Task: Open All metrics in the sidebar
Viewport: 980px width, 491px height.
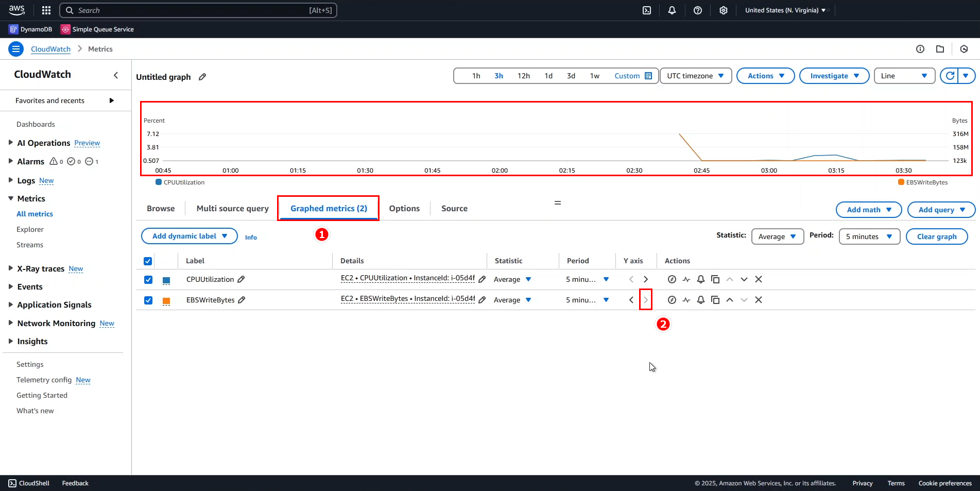Action: pos(35,214)
